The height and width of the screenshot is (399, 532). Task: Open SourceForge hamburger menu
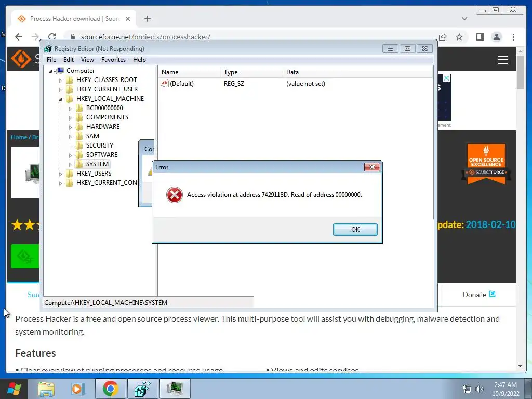click(502, 60)
